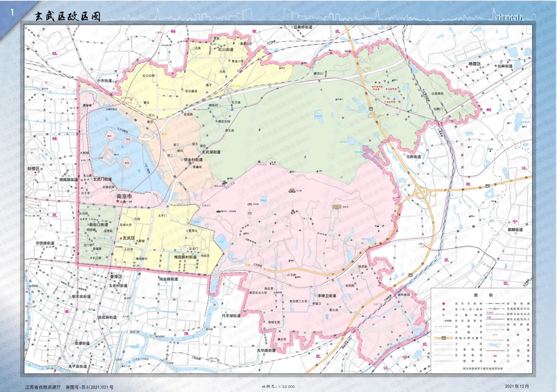Image resolution: width=557 pixels, height=392 pixels.
Task: Click the blue circle marker at 锁金村街道
Action: point(182,160)
